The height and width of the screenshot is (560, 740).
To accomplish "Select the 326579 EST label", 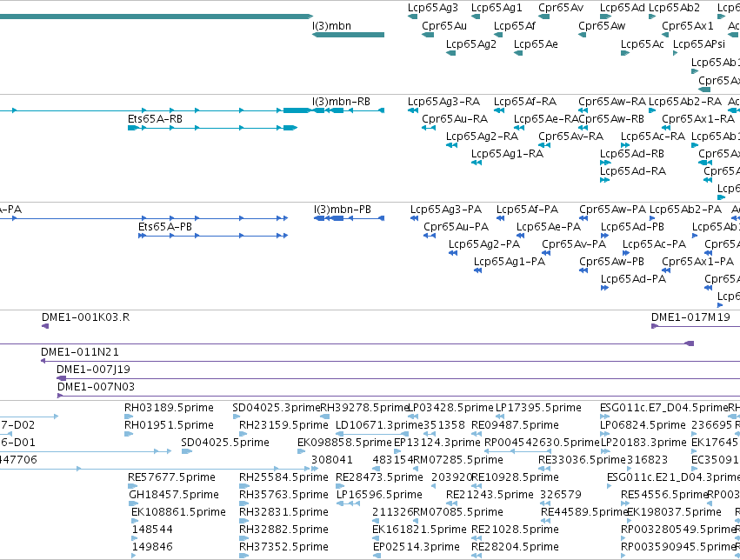I will [561, 495].
